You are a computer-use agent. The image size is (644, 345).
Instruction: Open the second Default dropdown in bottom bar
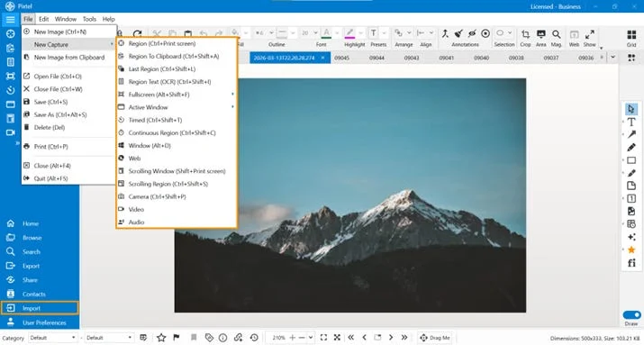coord(109,338)
